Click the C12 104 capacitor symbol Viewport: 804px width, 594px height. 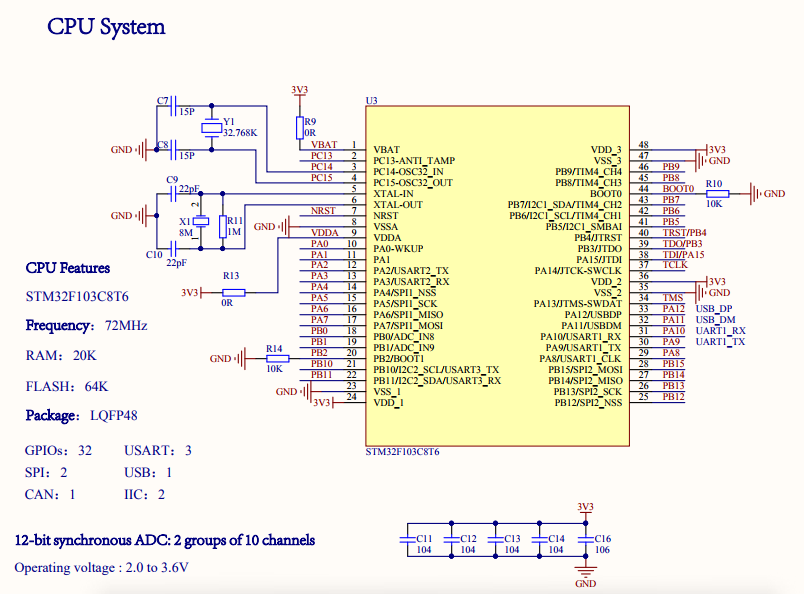pos(451,540)
